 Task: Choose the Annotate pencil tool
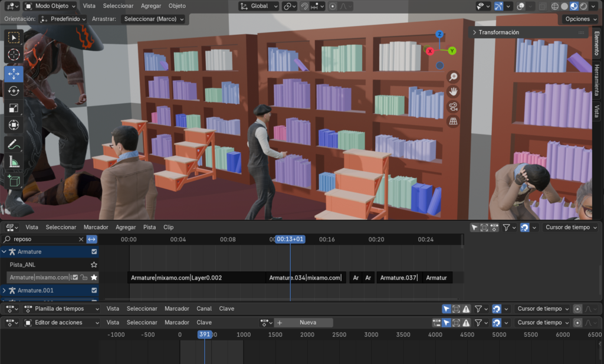coord(14,145)
